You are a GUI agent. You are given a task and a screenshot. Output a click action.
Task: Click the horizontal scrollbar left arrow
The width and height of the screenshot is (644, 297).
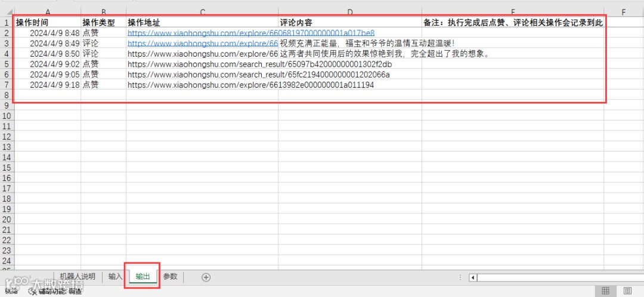coord(473,278)
